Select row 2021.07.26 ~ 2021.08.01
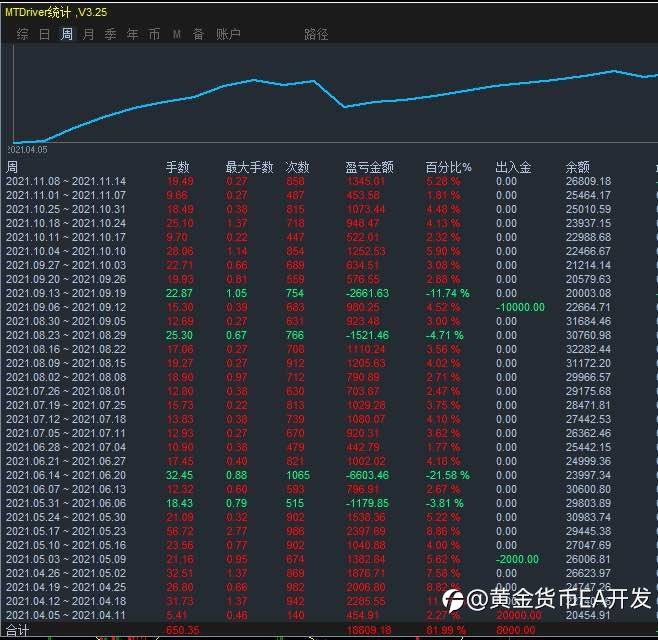The image size is (658, 640). [x=329, y=391]
